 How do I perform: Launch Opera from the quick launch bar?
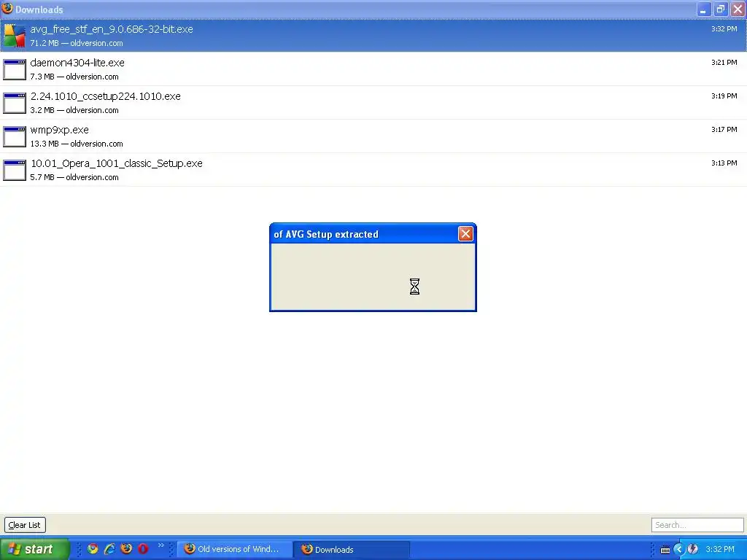143,548
